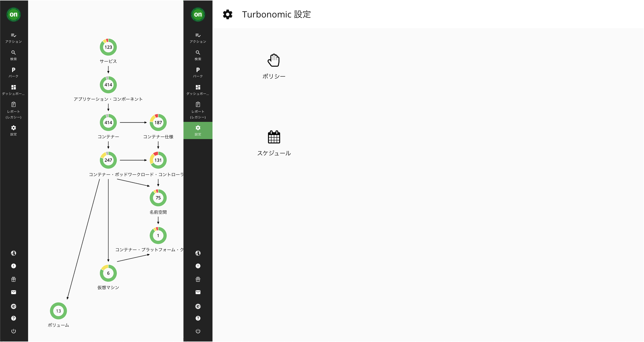Click the ボリューム 13 node
The image size is (644, 342).
58,311
